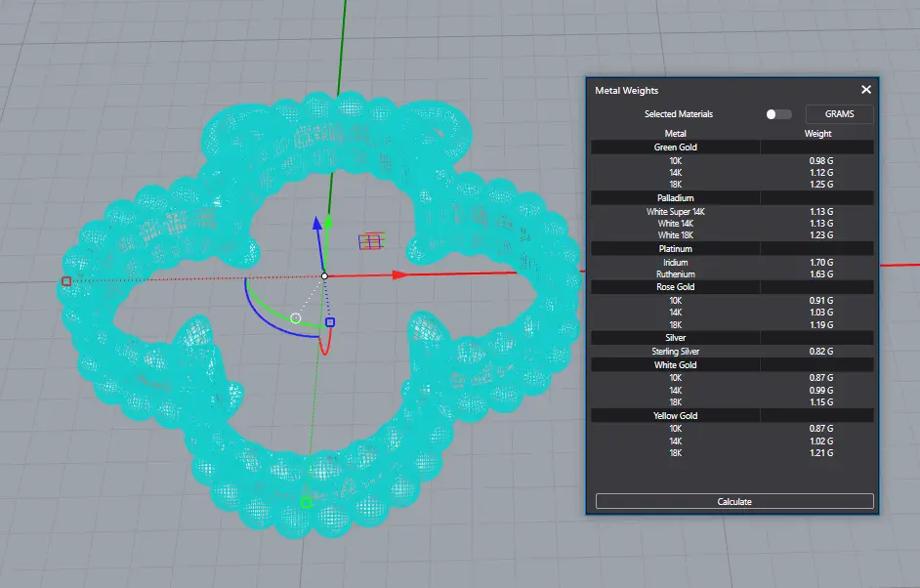Screen dimensions: 920x588
Task: Click the white gumball origin point
Action: tap(324, 275)
